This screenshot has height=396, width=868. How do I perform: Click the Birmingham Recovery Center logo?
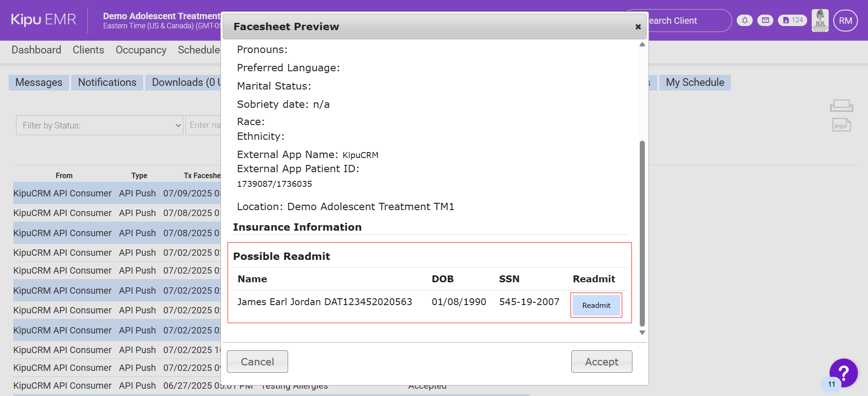[x=820, y=21]
